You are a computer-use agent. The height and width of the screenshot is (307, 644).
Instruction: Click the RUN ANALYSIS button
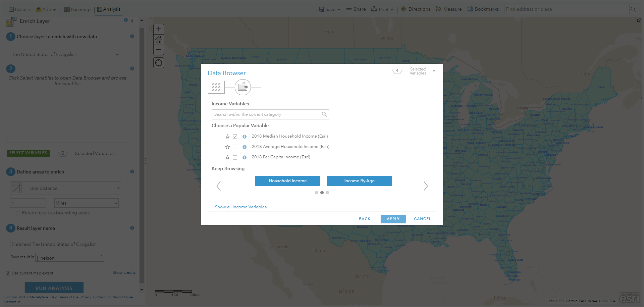[54, 288]
